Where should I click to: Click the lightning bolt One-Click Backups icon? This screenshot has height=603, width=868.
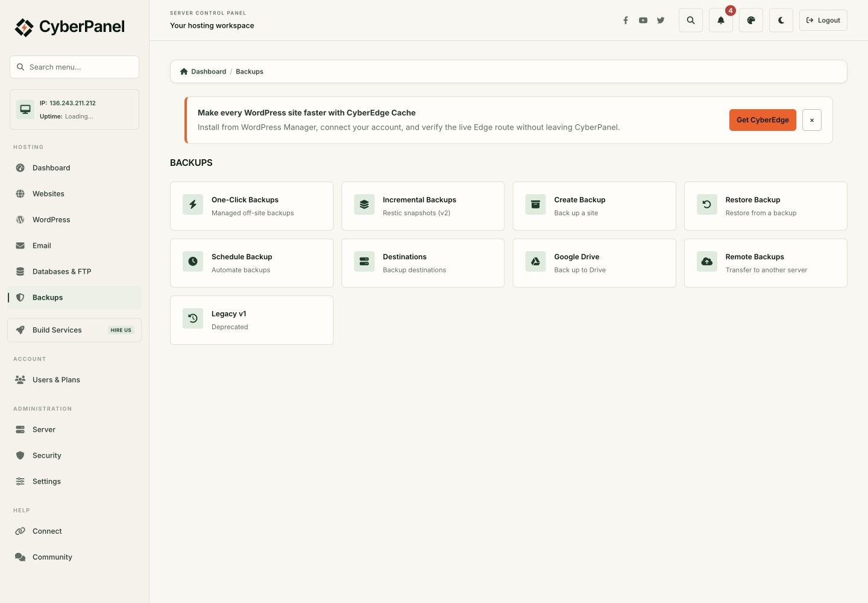(x=193, y=204)
